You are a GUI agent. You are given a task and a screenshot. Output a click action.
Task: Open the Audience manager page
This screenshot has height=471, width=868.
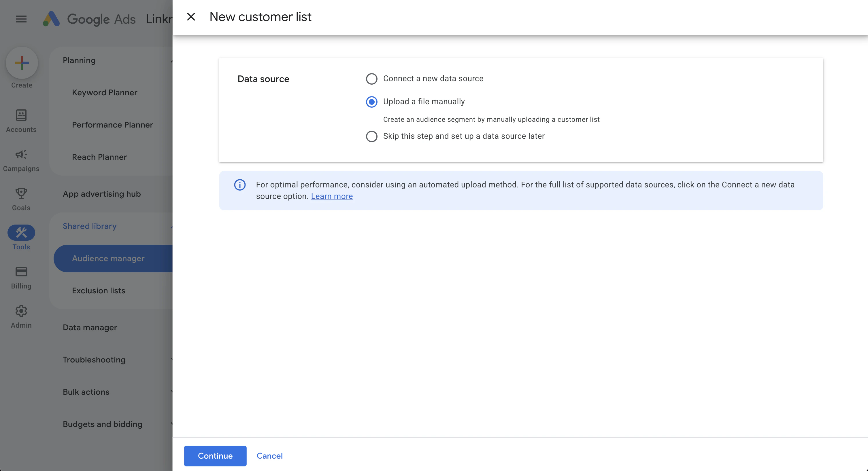coord(108,258)
